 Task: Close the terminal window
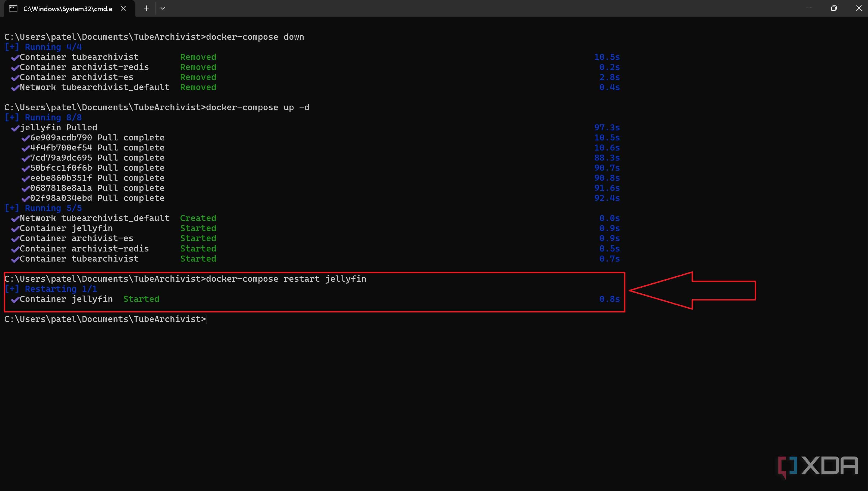point(858,8)
